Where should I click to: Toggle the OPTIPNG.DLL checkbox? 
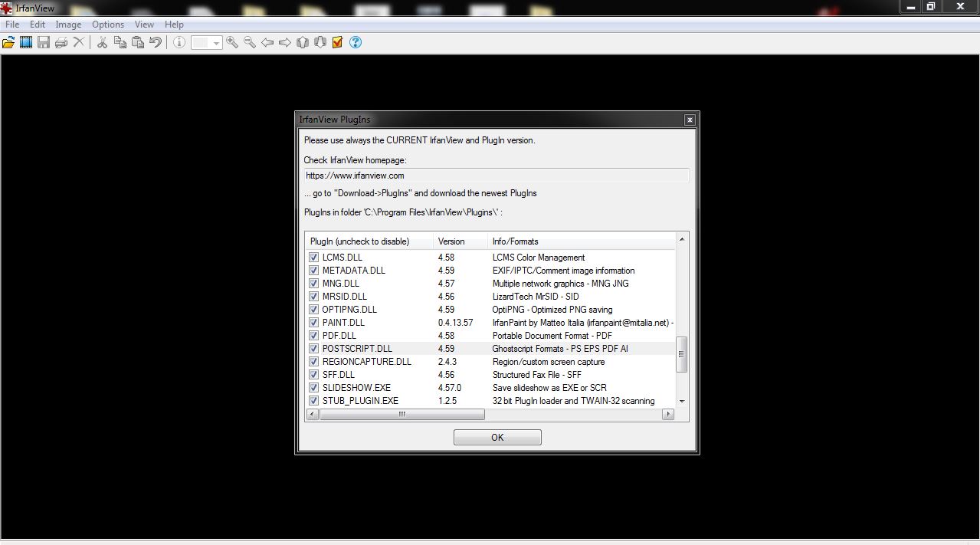pyautogui.click(x=313, y=310)
